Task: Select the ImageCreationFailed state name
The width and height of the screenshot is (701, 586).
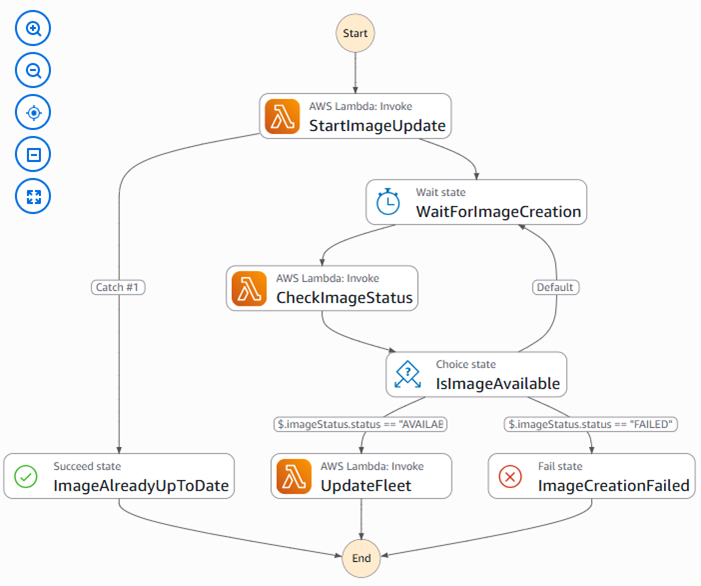Action: 613,486
